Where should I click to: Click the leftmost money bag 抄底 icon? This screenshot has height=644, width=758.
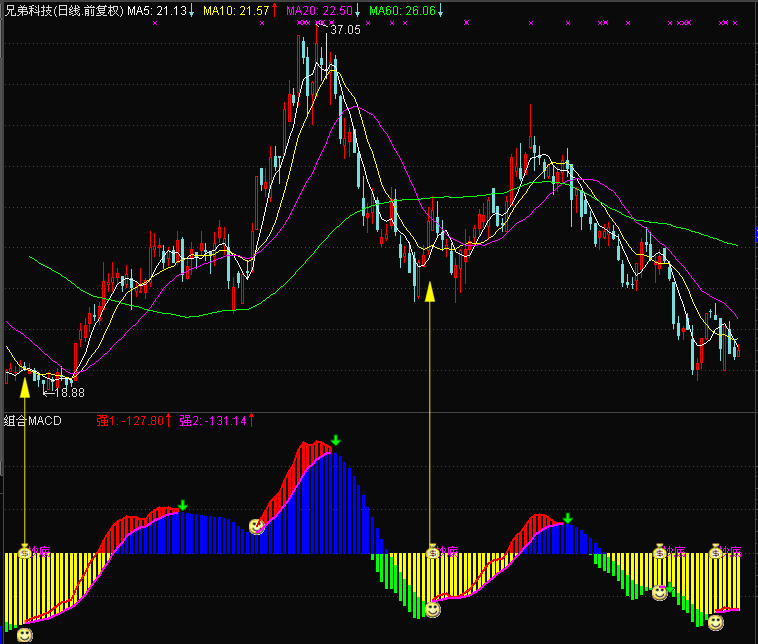tap(25, 550)
